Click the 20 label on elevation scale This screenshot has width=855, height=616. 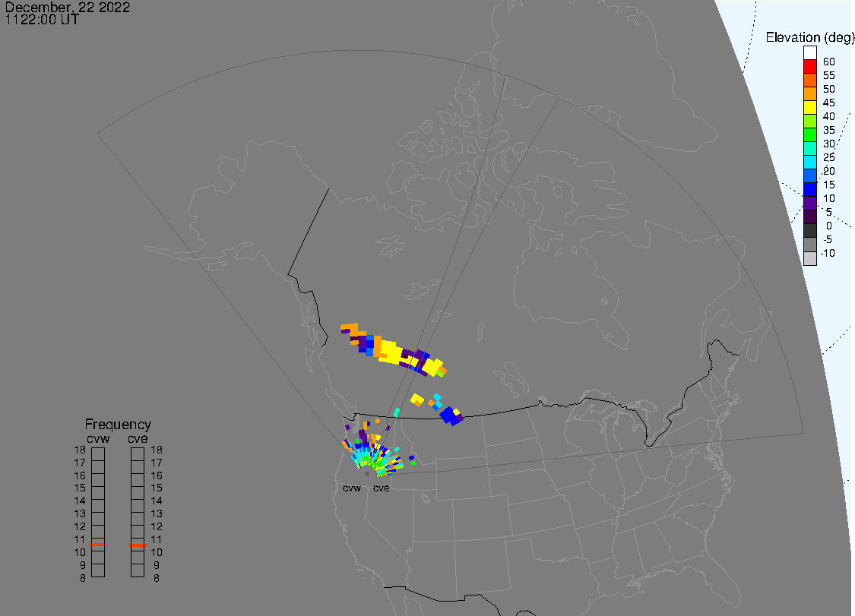pos(829,171)
